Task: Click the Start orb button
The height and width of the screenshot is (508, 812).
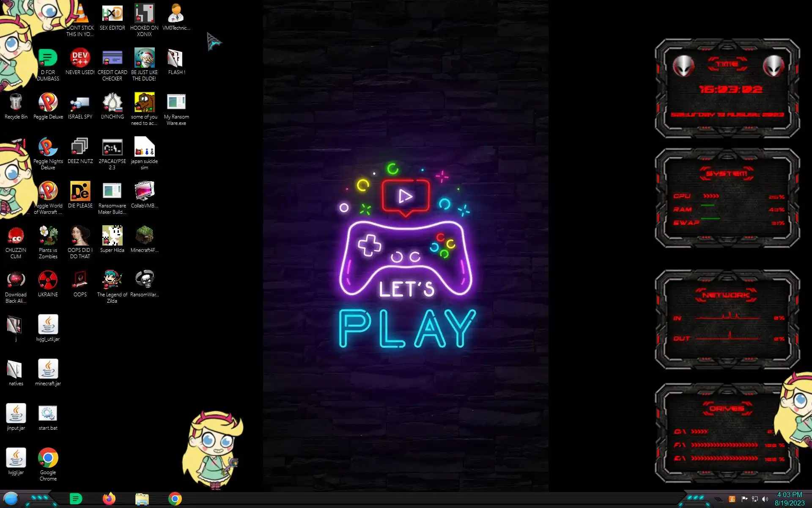Action: [11, 499]
